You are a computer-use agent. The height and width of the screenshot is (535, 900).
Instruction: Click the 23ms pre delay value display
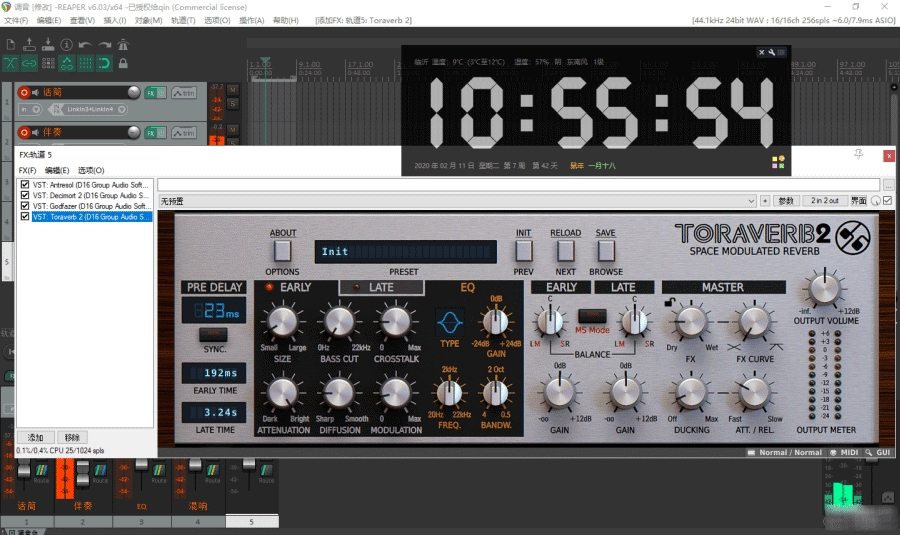(x=214, y=311)
